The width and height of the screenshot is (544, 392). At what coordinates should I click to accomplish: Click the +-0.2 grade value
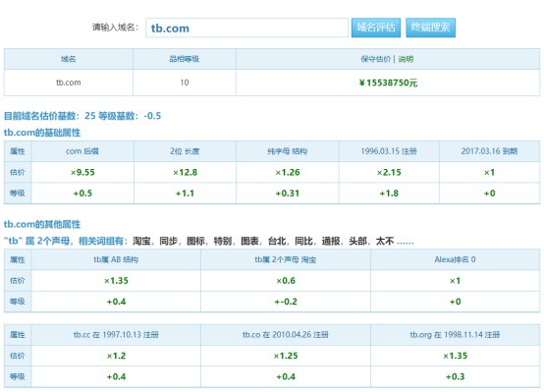click(x=286, y=302)
